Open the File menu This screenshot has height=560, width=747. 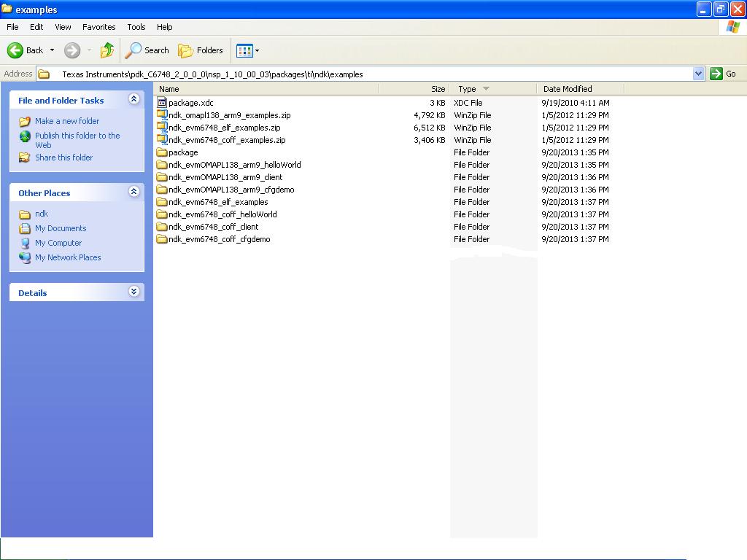[x=12, y=27]
